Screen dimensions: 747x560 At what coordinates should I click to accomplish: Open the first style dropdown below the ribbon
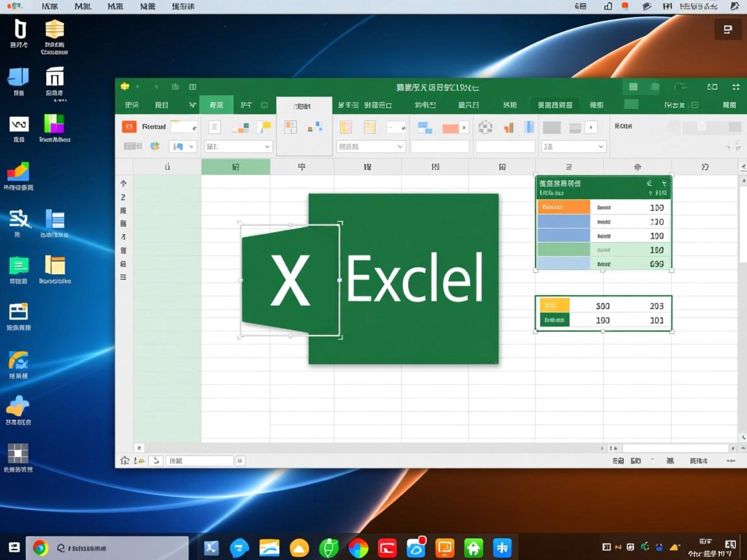coord(238,146)
